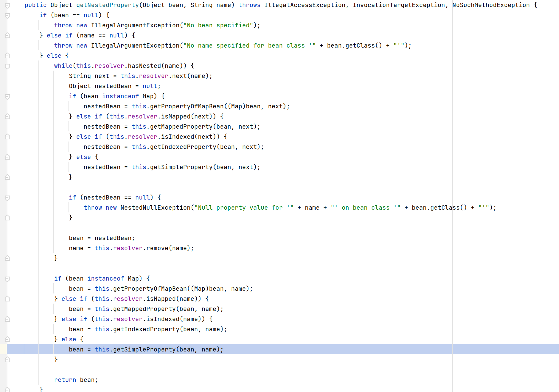This screenshot has width=559, height=392.
Task: Click 'Object nestedBean = null;' line
Action: coord(115,86)
